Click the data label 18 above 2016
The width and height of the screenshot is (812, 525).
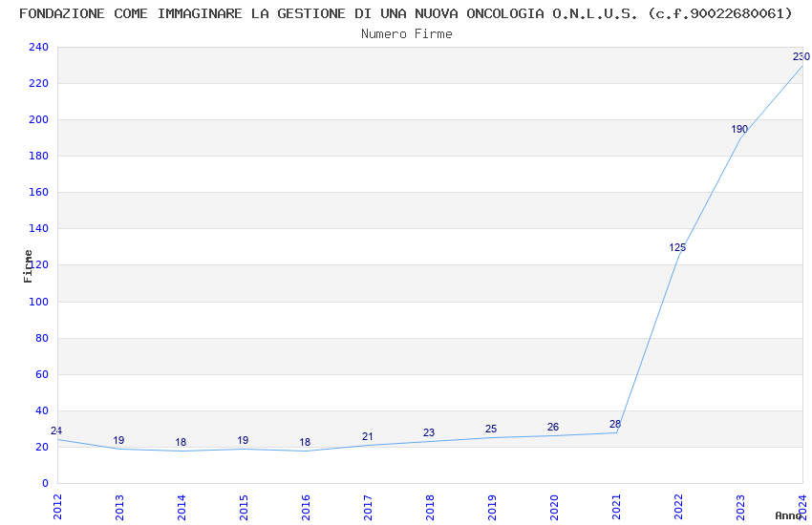point(305,442)
